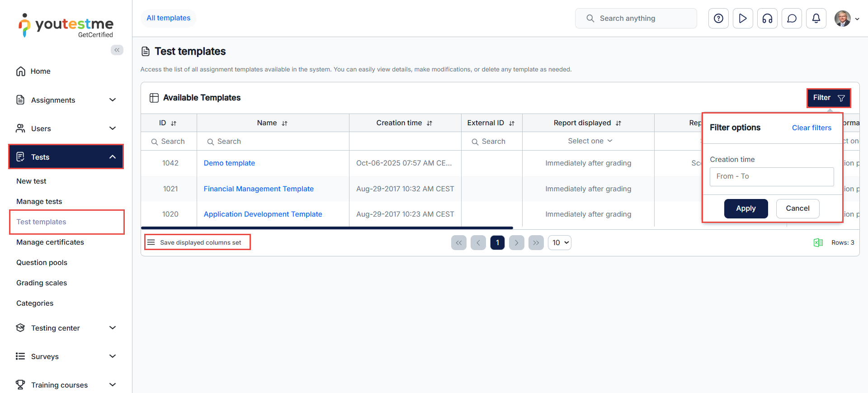Click the Creation time From - To field
The height and width of the screenshot is (393, 868).
(771, 177)
